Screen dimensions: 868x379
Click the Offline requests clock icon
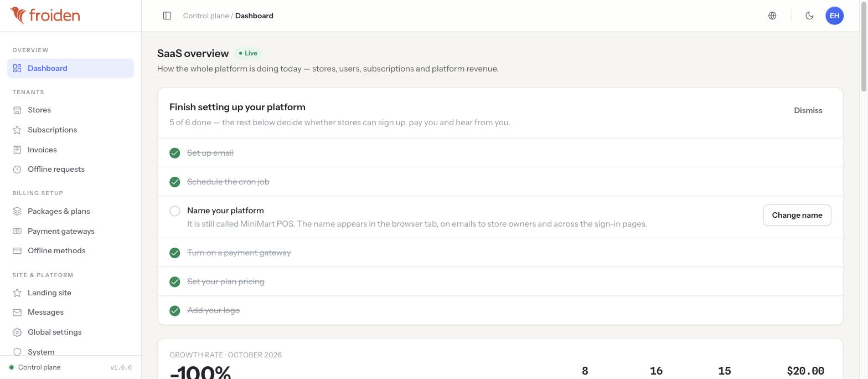(17, 170)
